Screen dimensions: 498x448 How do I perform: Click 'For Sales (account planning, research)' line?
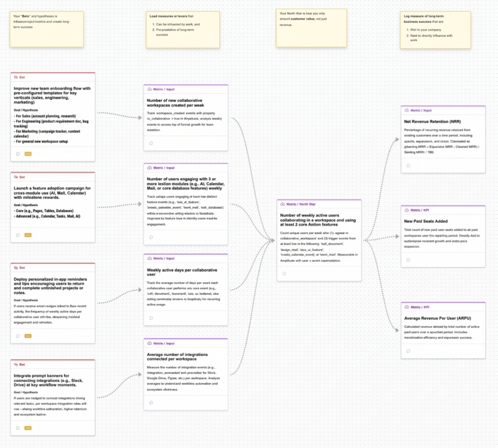[x=45, y=116]
